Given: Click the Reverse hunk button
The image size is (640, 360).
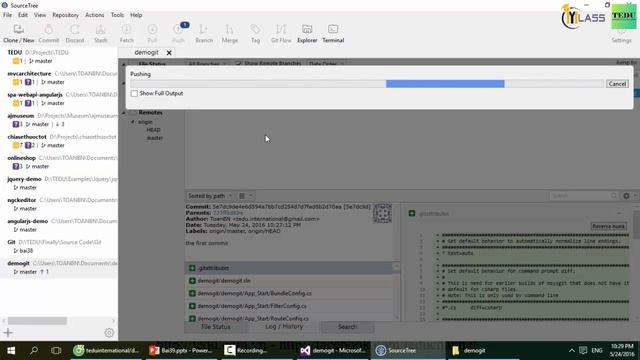Looking at the screenshot, I should pos(608,227).
